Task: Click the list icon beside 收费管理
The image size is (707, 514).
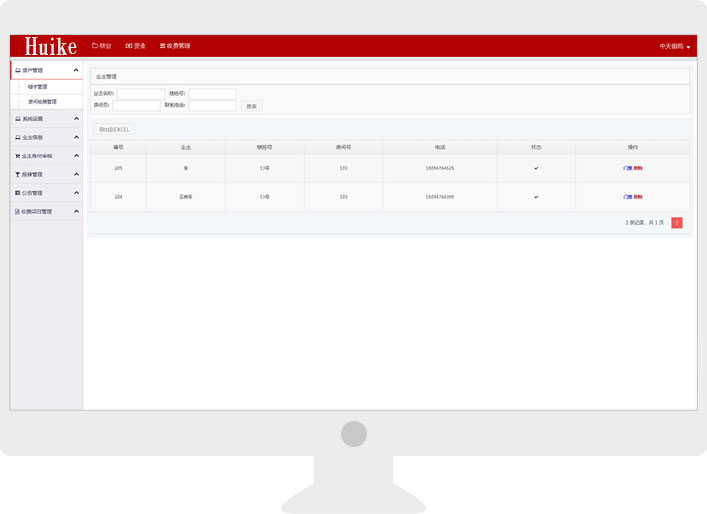Action: [162, 46]
